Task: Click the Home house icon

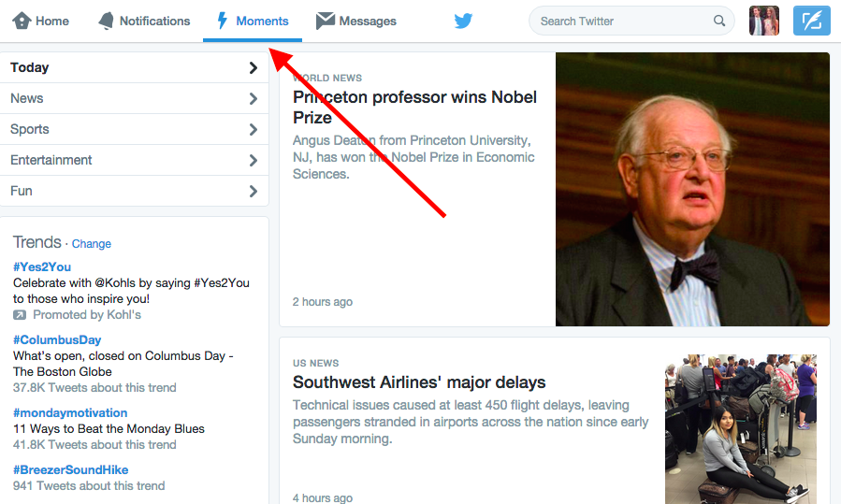Action: pos(22,21)
